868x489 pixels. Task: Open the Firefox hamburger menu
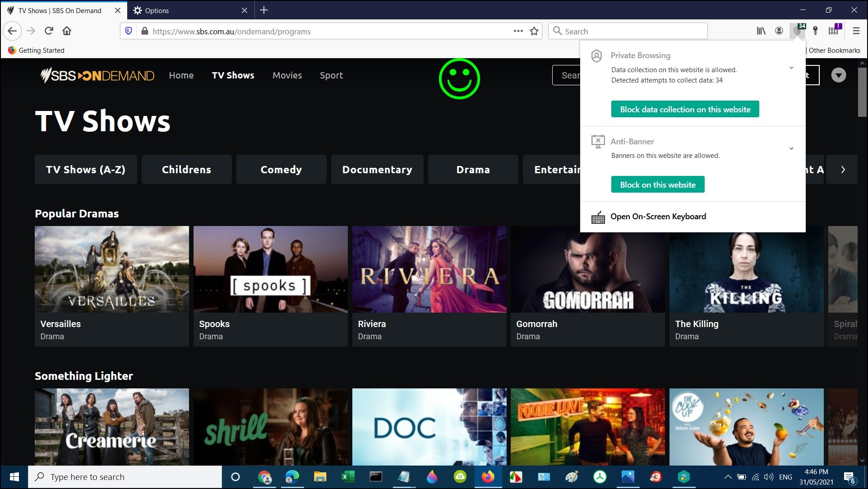(x=856, y=31)
